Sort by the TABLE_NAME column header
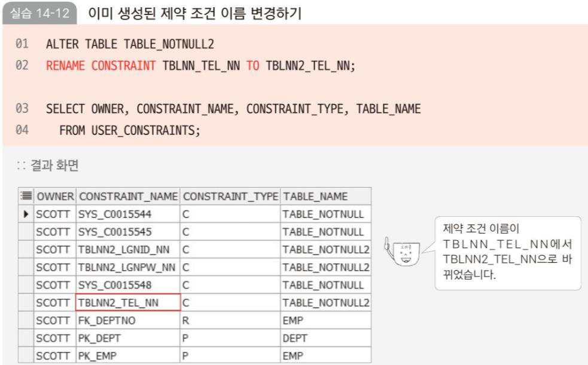Screen dimensions: 588x365 (325, 196)
